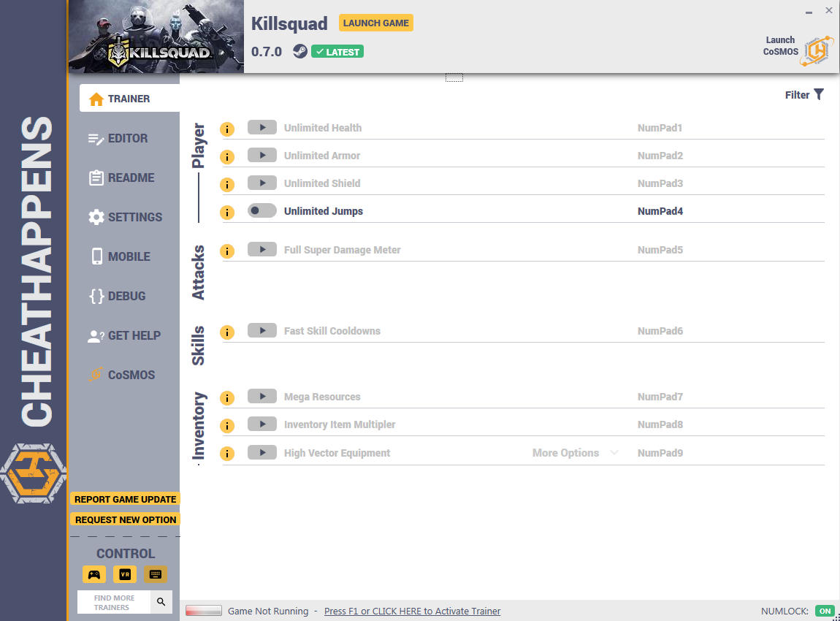Click the Game Not Running status text
The width and height of the screenshot is (840, 621).
(268, 612)
